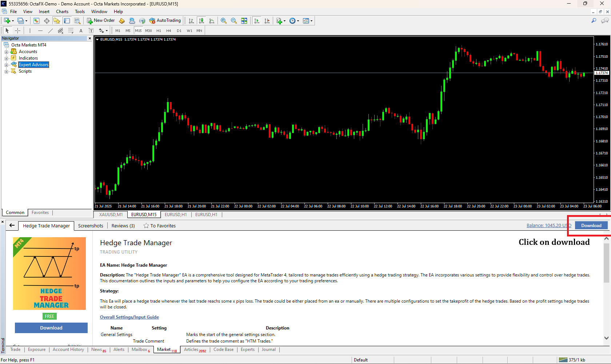
Task: Select the Crosshair tool
Action: [x=17, y=31]
